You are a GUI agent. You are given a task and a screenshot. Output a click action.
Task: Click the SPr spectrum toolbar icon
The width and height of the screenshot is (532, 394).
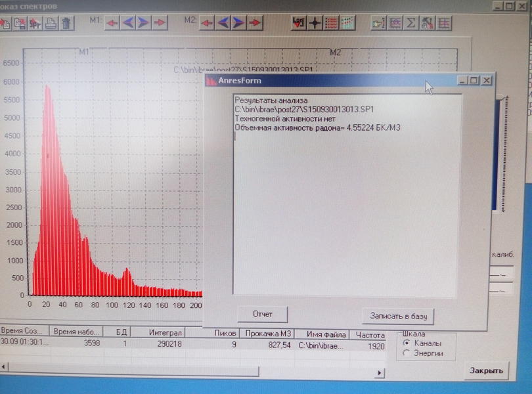35,23
